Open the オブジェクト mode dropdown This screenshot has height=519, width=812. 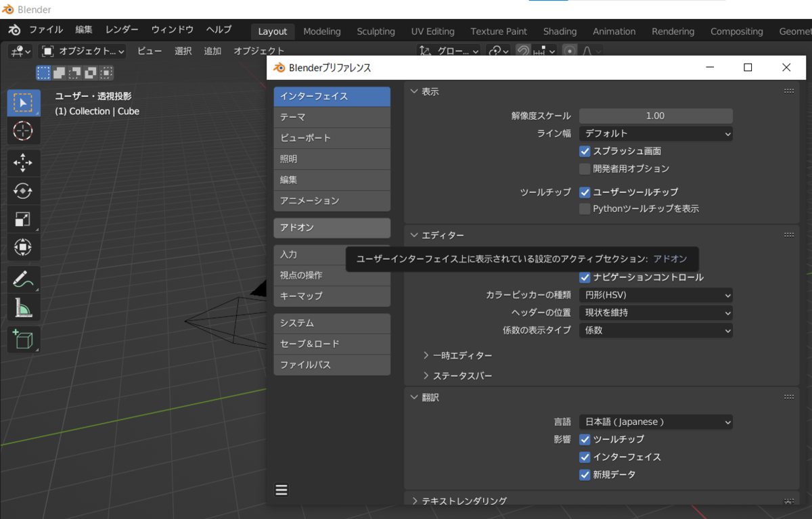[x=83, y=51]
